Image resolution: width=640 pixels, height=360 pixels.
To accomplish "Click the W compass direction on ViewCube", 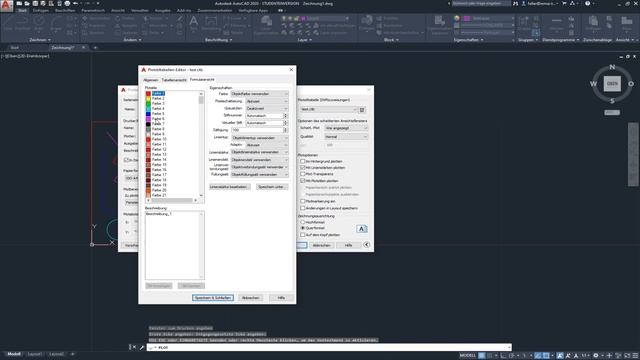I will pyautogui.click(x=593, y=84).
